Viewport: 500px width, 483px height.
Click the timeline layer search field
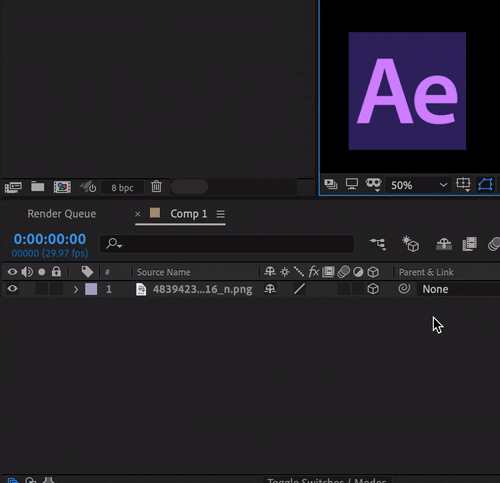click(227, 244)
